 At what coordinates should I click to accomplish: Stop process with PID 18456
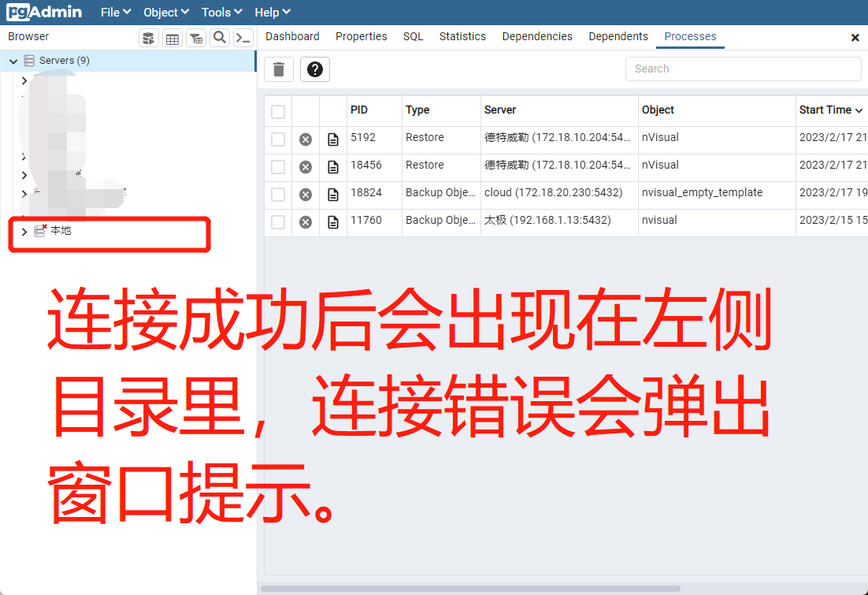306,167
